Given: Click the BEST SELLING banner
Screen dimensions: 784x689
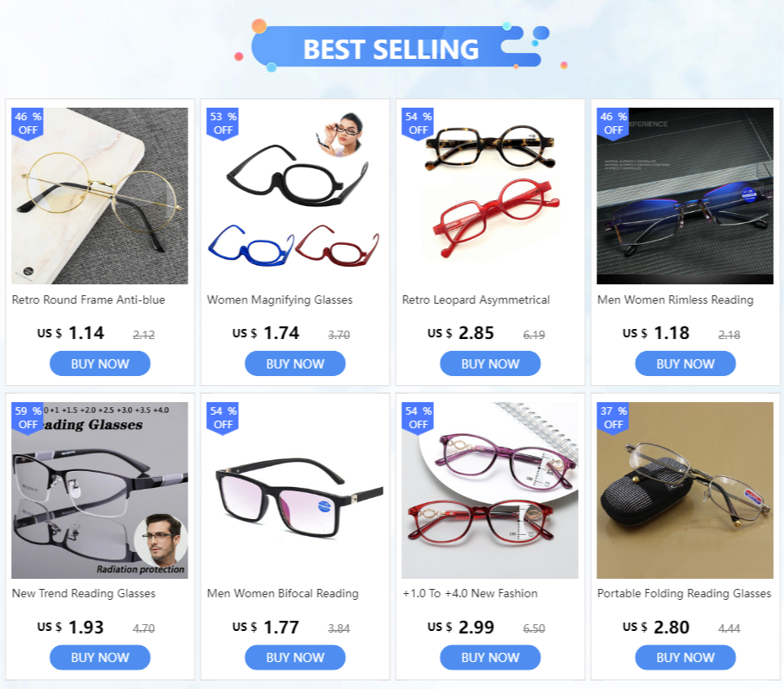Looking at the screenshot, I should click(x=391, y=49).
